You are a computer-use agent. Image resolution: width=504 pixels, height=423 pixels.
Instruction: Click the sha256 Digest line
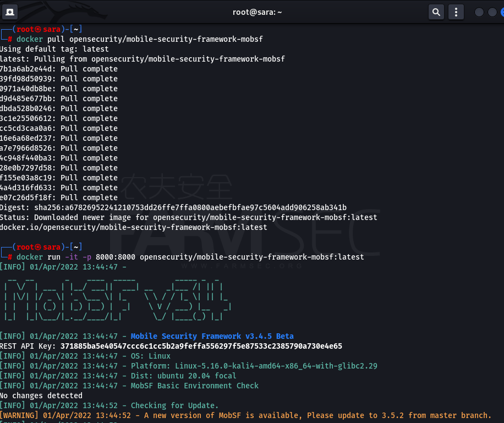pyautogui.click(x=173, y=207)
